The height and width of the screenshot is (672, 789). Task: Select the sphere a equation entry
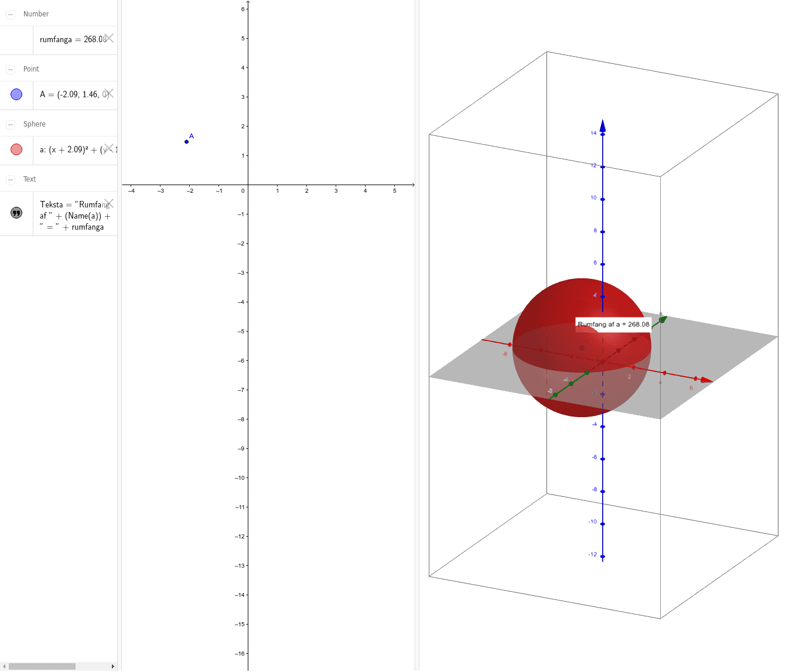pos(70,150)
